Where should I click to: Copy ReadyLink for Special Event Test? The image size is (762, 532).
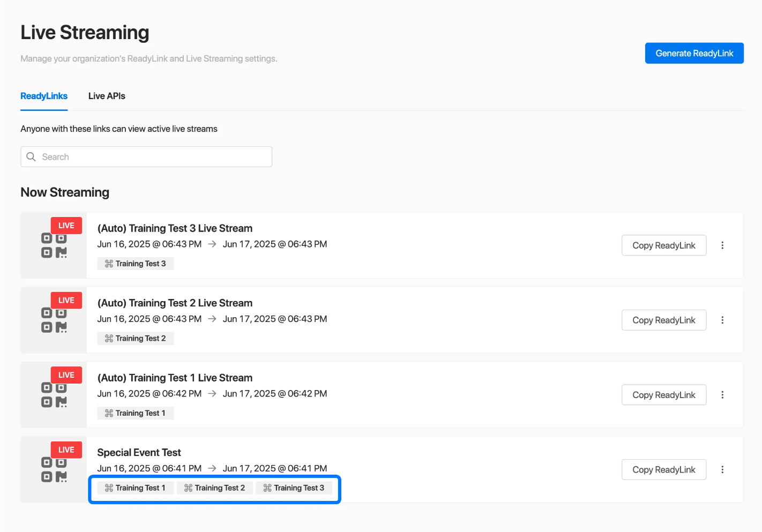coord(663,470)
